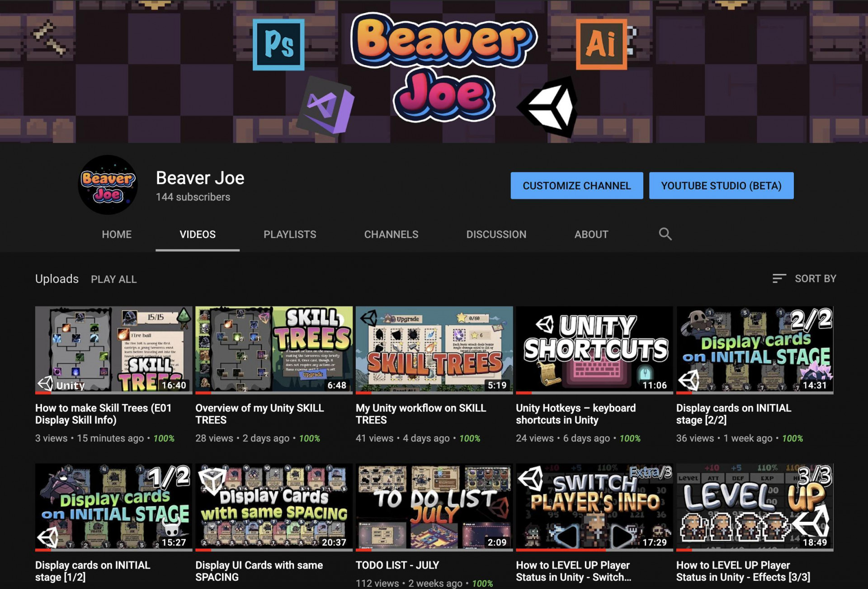
Task: Open the Unity Shortcuts video thumbnail
Action: pos(594,349)
